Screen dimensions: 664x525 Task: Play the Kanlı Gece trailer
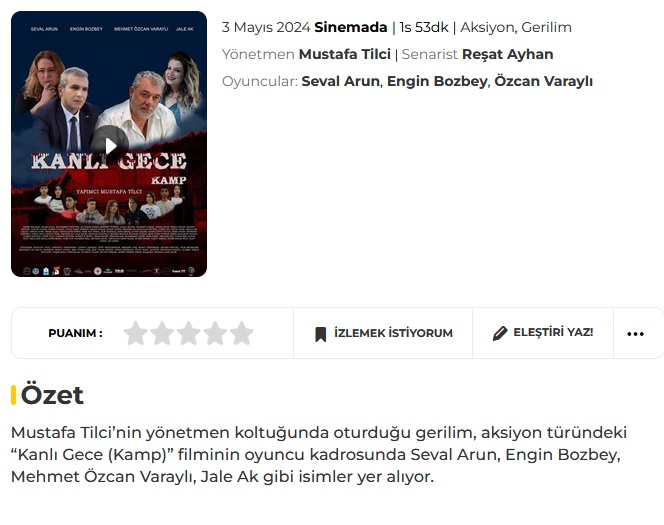click(110, 146)
